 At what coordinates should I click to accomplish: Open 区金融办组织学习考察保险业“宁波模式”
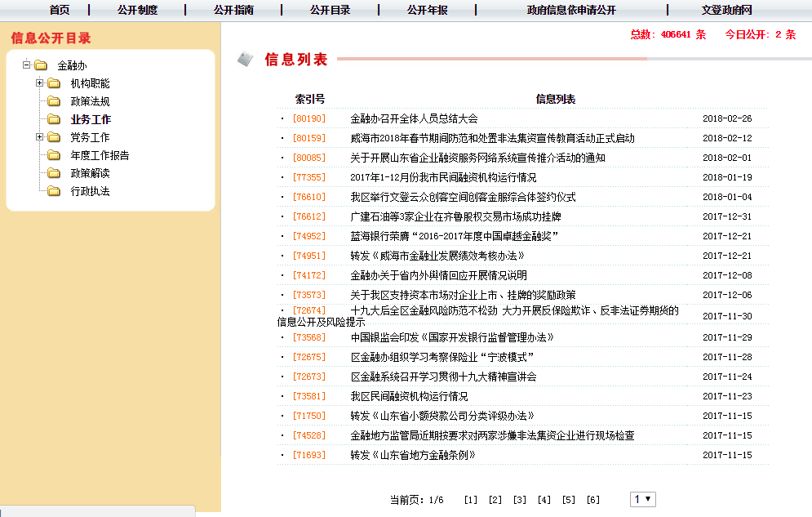(x=441, y=358)
